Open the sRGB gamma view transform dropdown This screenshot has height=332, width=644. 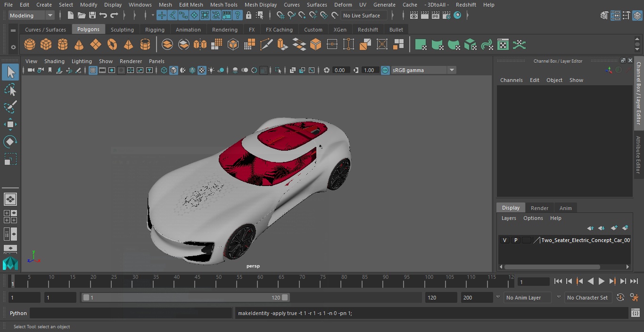click(423, 70)
